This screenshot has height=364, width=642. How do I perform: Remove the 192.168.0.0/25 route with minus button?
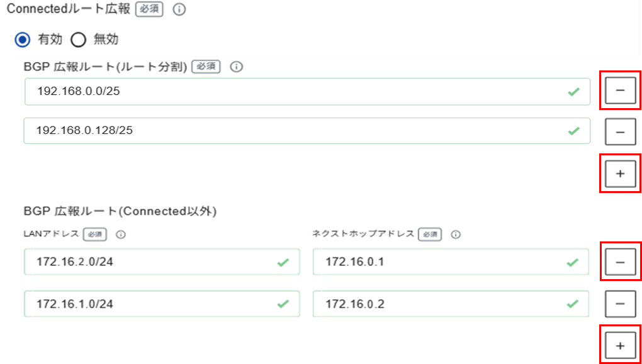(x=621, y=90)
